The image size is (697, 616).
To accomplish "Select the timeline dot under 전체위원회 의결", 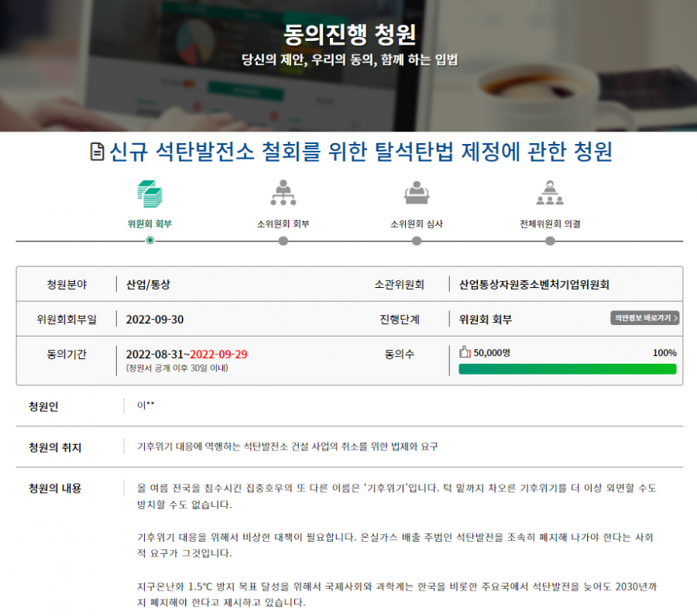I will coord(550,241).
